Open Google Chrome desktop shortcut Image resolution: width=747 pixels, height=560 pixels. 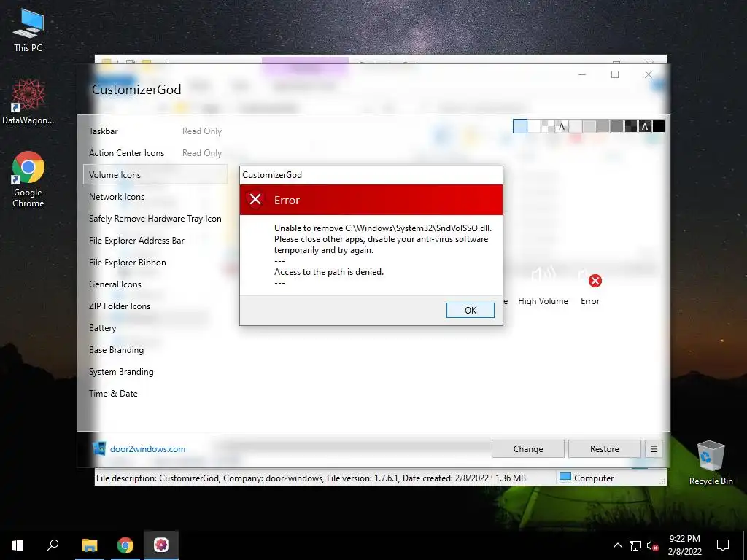click(28, 179)
